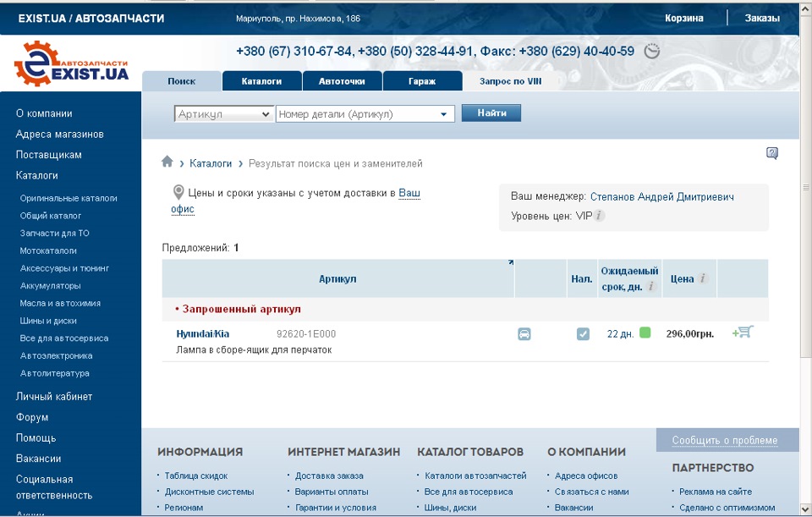The image size is (812, 517).
Task: Click info icon in expected delivery header
Action: point(651,286)
